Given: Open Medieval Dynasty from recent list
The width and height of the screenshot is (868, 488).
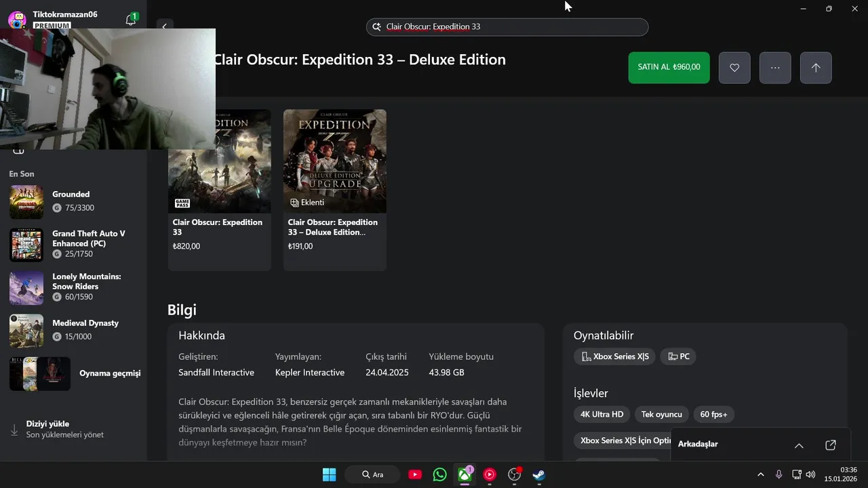Looking at the screenshot, I should [x=73, y=330].
